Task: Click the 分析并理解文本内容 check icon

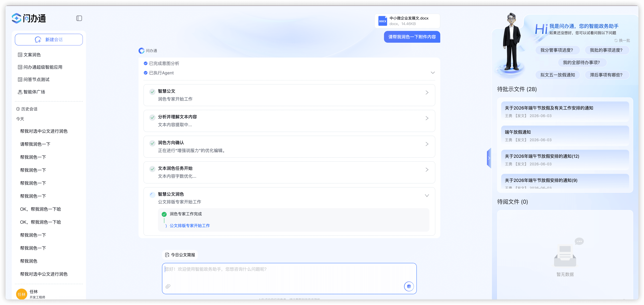Action: (152, 118)
